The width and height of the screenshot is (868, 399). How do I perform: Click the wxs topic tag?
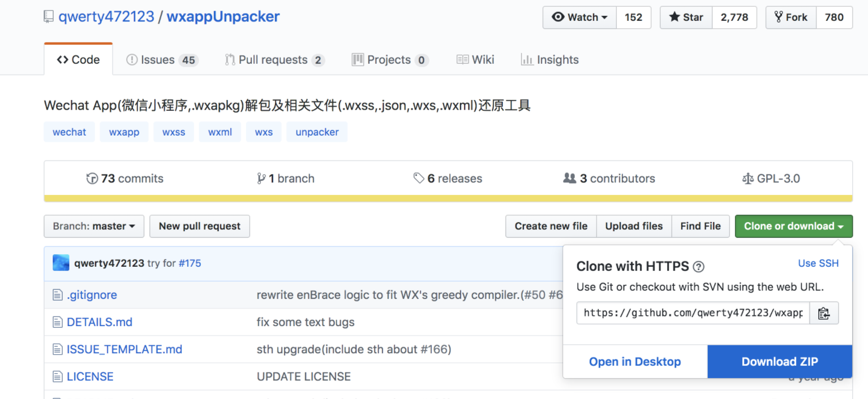tap(264, 132)
